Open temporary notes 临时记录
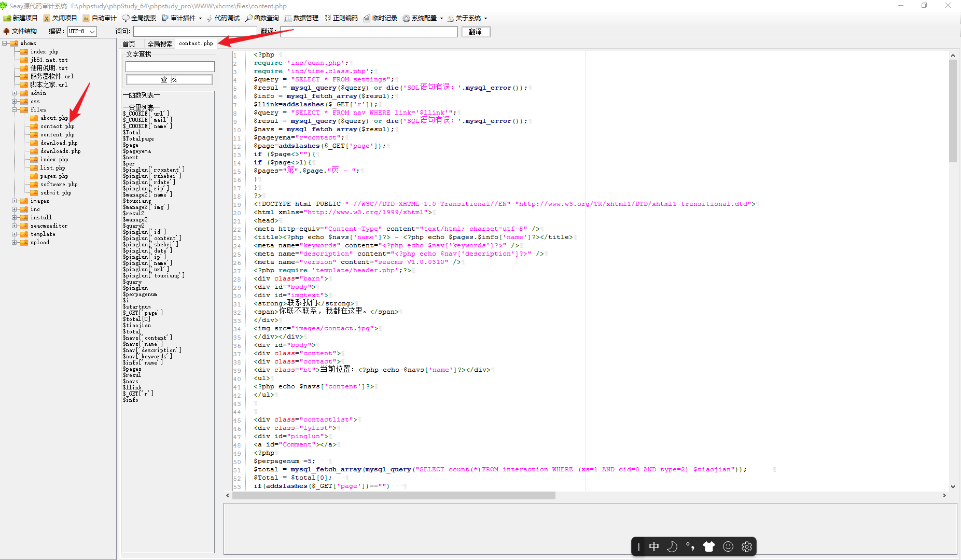The width and height of the screenshot is (961, 560). [x=384, y=18]
